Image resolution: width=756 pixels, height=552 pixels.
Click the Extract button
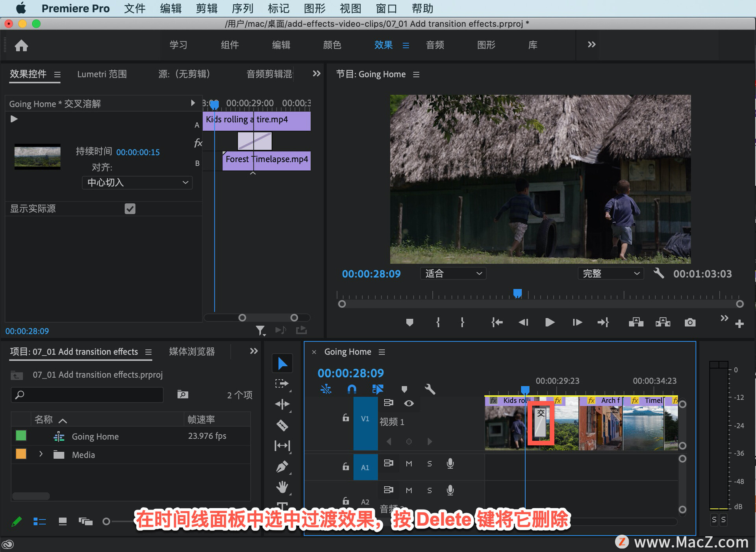click(663, 323)
